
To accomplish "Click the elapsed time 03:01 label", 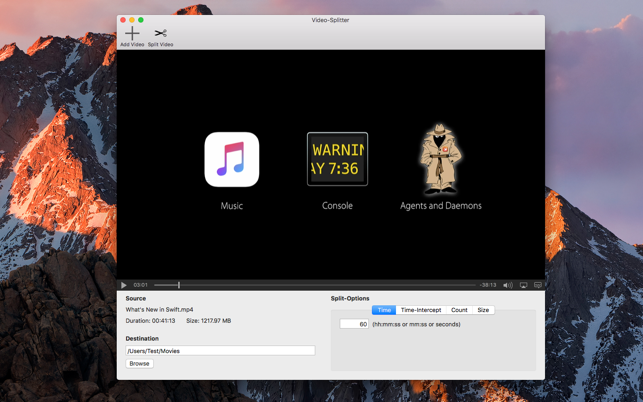I will pos(140,285).
